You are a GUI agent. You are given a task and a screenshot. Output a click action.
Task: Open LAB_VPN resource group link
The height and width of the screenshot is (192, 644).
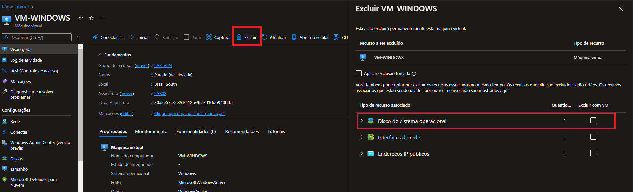pos(163,66)
